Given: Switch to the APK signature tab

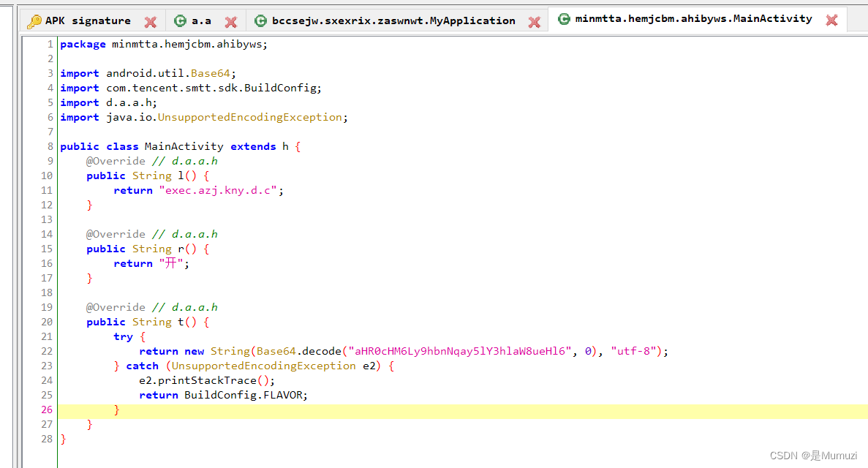Looking at the screenshot, I should (88, 20).
